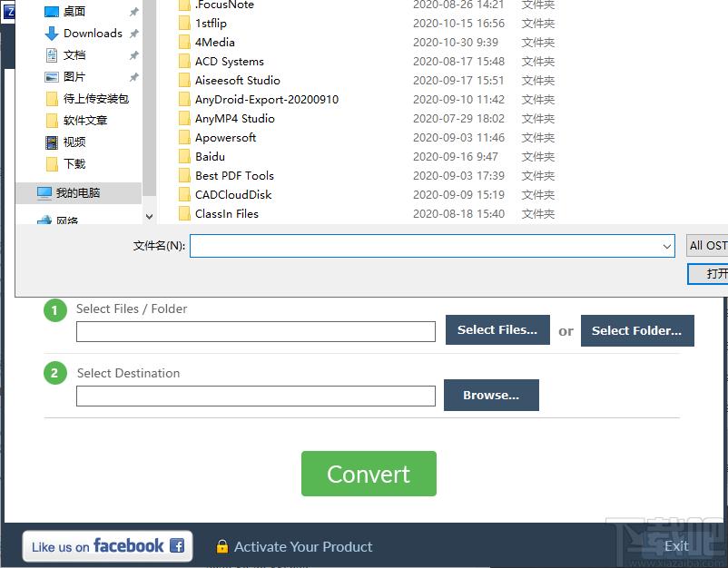The height and width of the screenshot is (568, 728).
Task: Click the green Convert button
Action: tap(369, 474)
